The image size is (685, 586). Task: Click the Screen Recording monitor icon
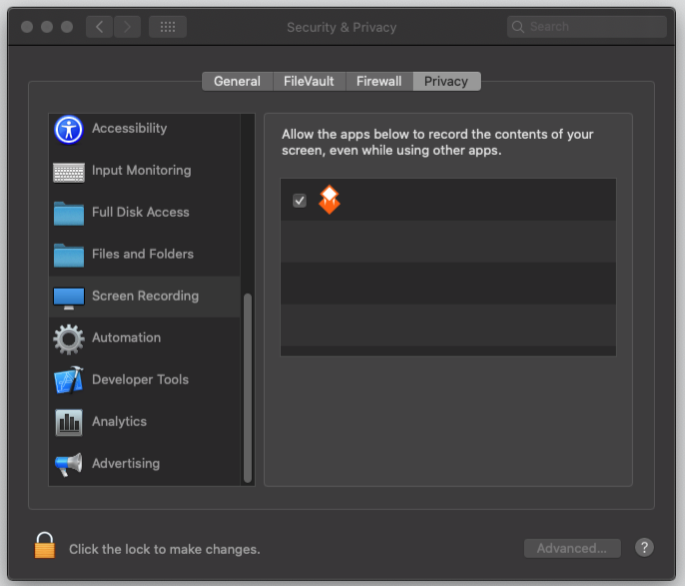(x=69, y=298)
